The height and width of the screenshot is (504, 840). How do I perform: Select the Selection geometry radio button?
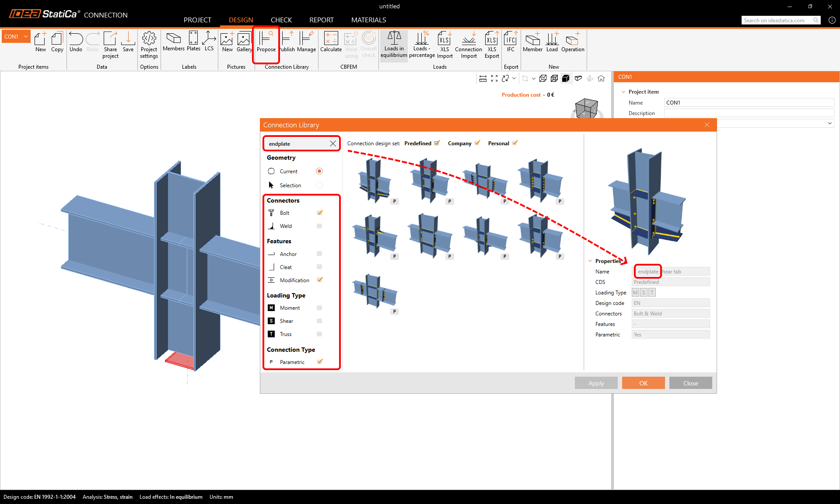[x=319, y=185]
